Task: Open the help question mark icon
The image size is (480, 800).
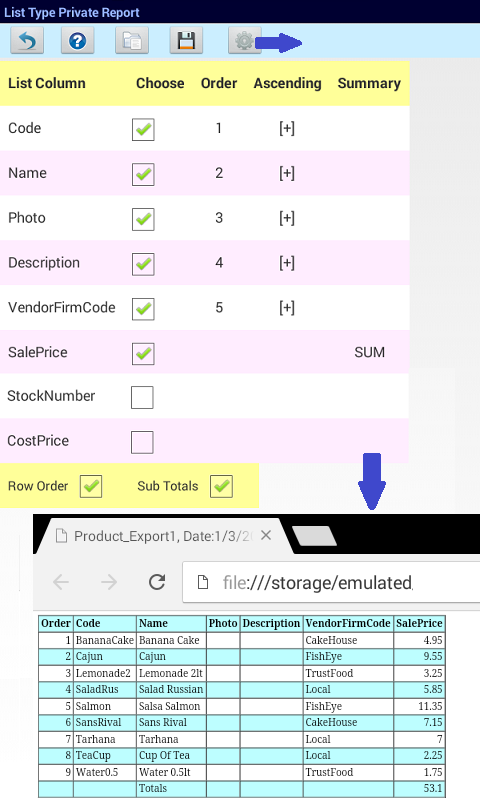Action: (78, 41)
